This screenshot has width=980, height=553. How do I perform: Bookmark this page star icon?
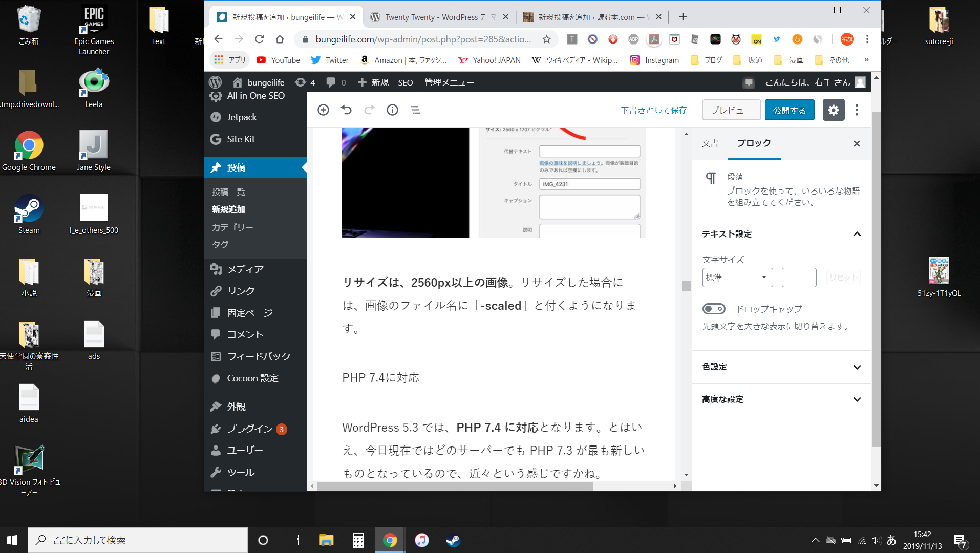click(546, 39)
